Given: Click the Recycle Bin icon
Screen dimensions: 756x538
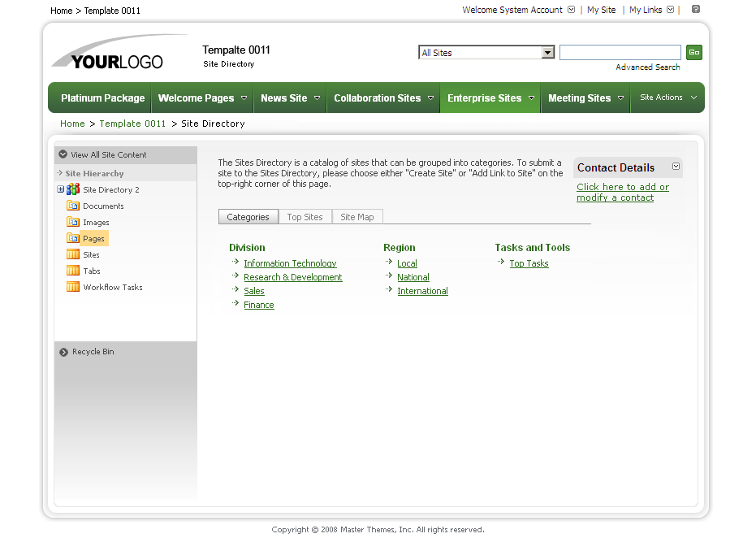Looking at the screenshot, I should pyautogui.click(x=63, y=351).
